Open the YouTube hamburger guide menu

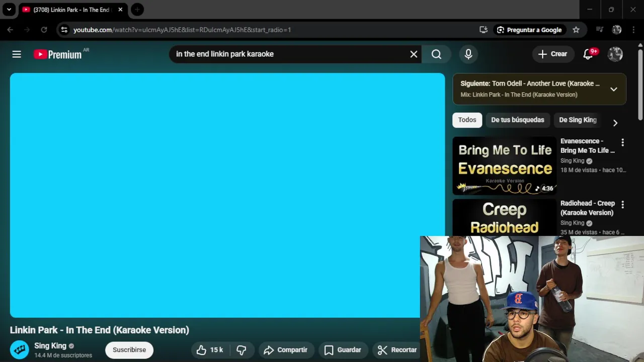(x=17, y=54)
